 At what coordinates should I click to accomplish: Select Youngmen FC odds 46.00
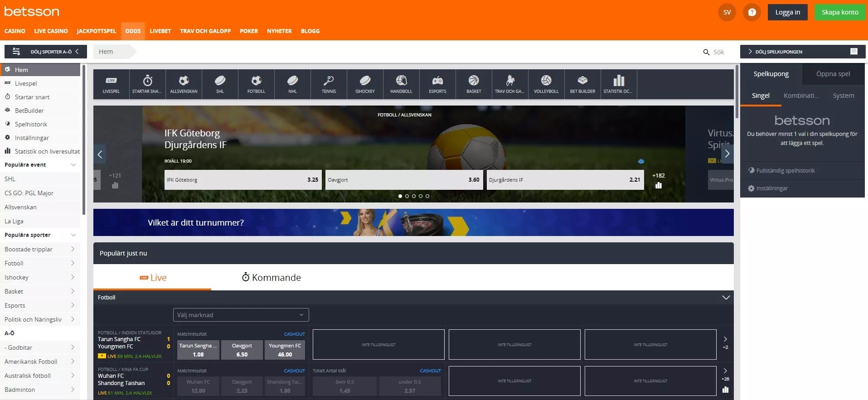285,350
